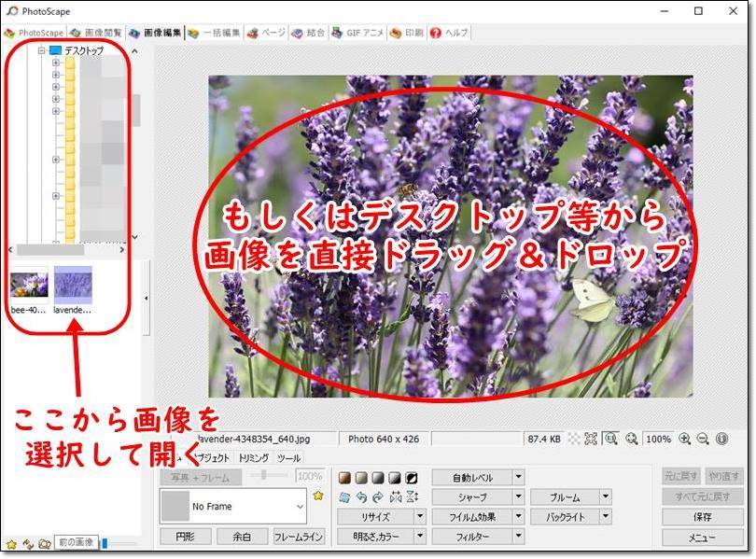This screenshot has height=559, width=756.
Task: Select the lavende... thumbnail
Action: tap(72, 290)
